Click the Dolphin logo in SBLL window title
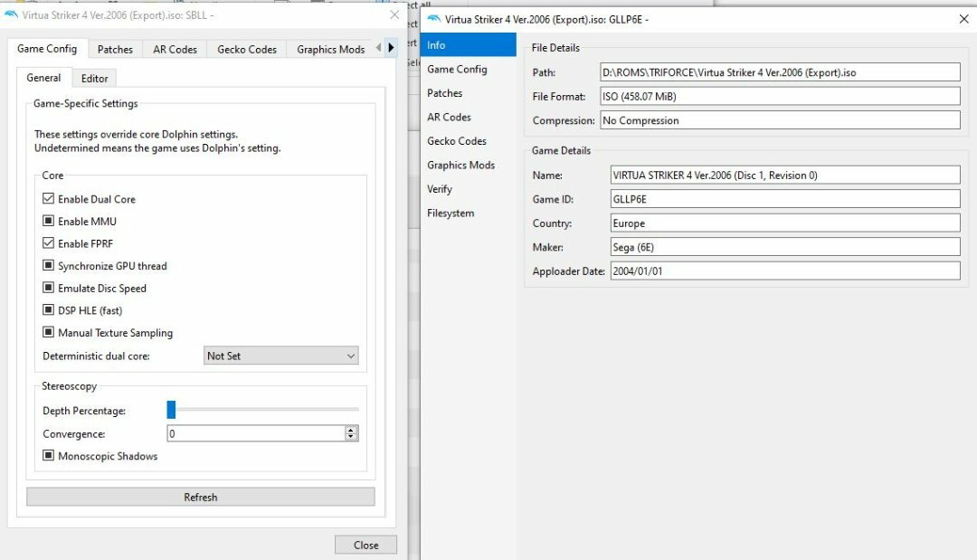Viewport: 977px width, 560px height. click(11, 14)
